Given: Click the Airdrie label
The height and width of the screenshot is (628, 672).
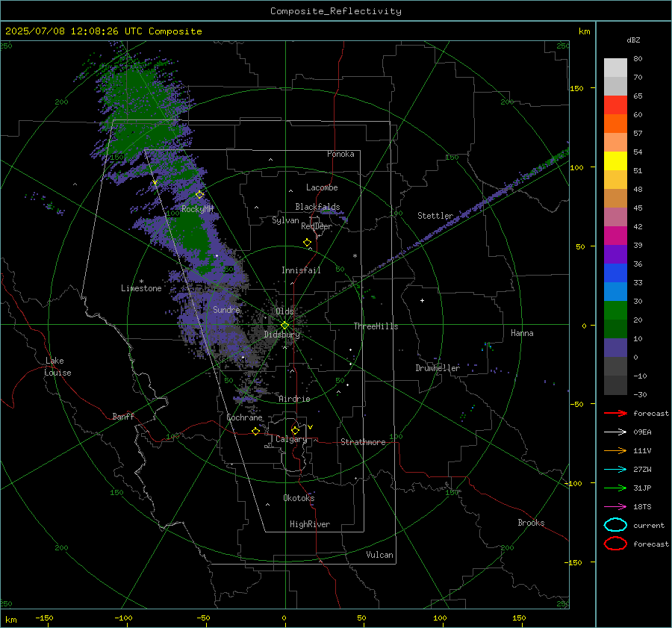Looking at the screenshot, I should point(294,399).
